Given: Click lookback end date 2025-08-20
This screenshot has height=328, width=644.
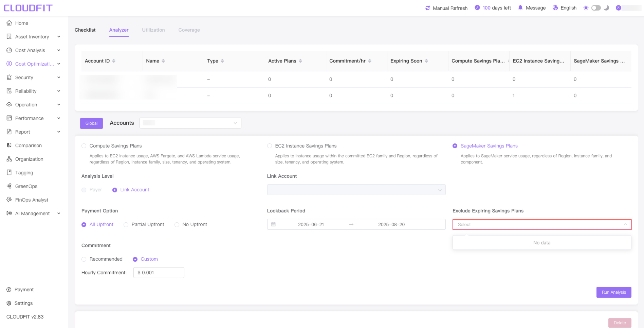Looking at the screenshot, I should pos(391,224).
